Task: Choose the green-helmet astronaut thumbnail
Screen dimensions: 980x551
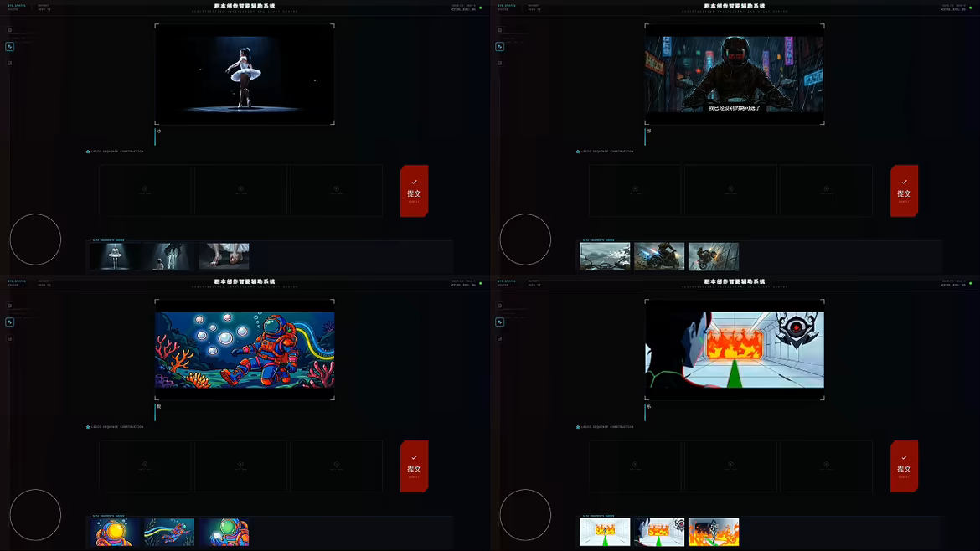Action: pos(224,532)
